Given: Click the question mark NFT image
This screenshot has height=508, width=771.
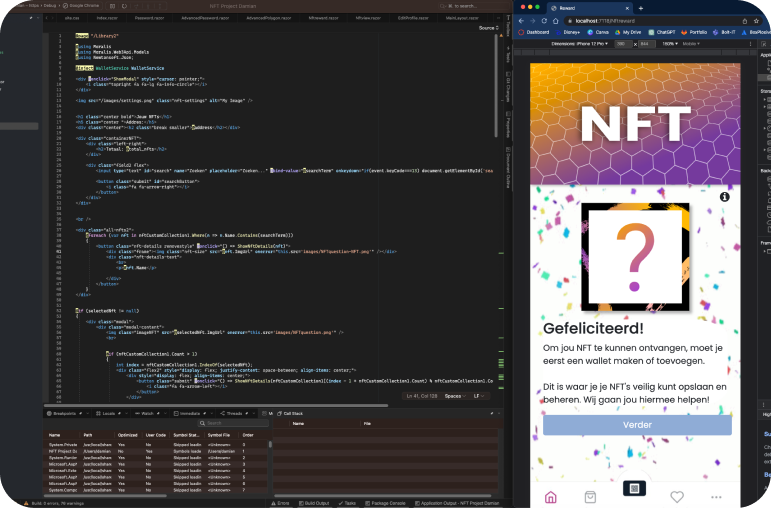Looking at the screenshot, I should point(633,258).
